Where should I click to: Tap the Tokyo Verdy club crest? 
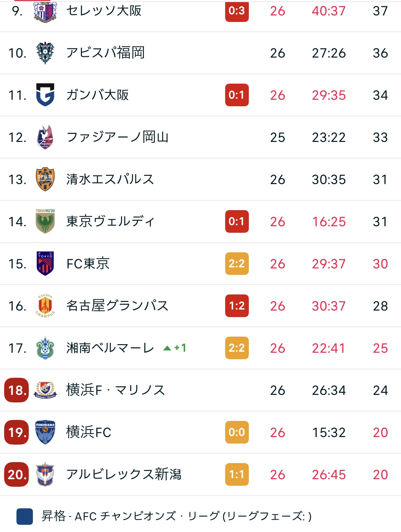tap(45, 221)
